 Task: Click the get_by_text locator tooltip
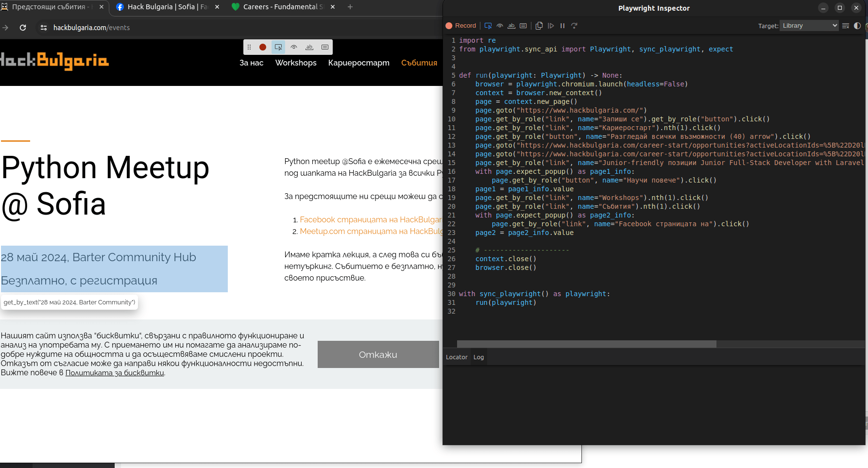tap(69, 302)
